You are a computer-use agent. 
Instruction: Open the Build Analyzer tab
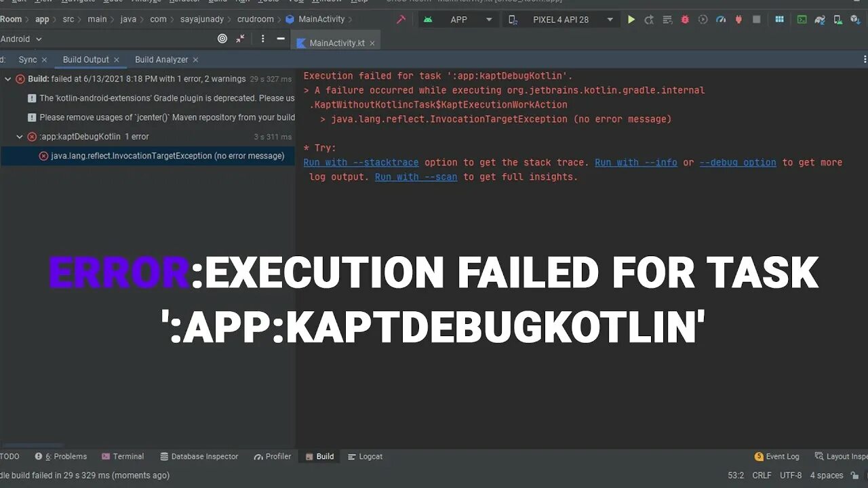(161, 60)
